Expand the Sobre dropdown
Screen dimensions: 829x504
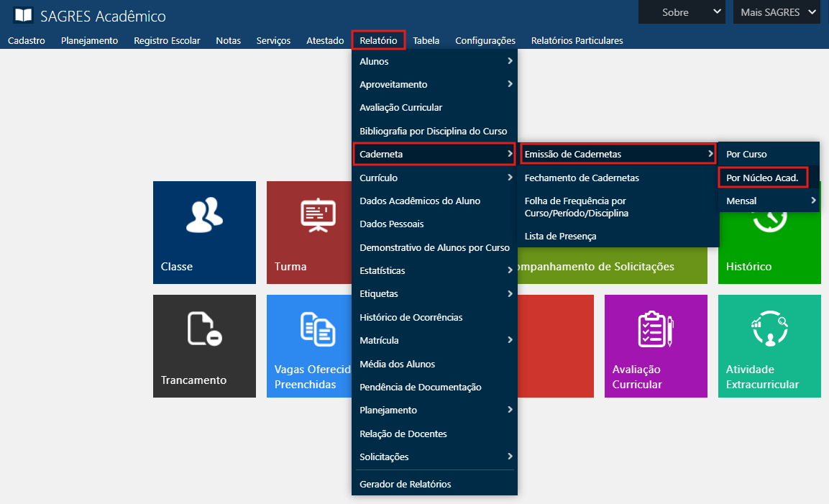pyautogui.click(x=682, y=12)
